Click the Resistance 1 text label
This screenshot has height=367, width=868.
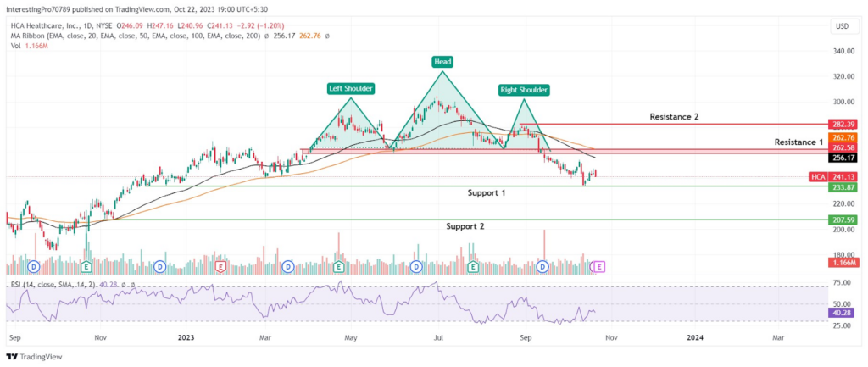(x=798, y=142)
